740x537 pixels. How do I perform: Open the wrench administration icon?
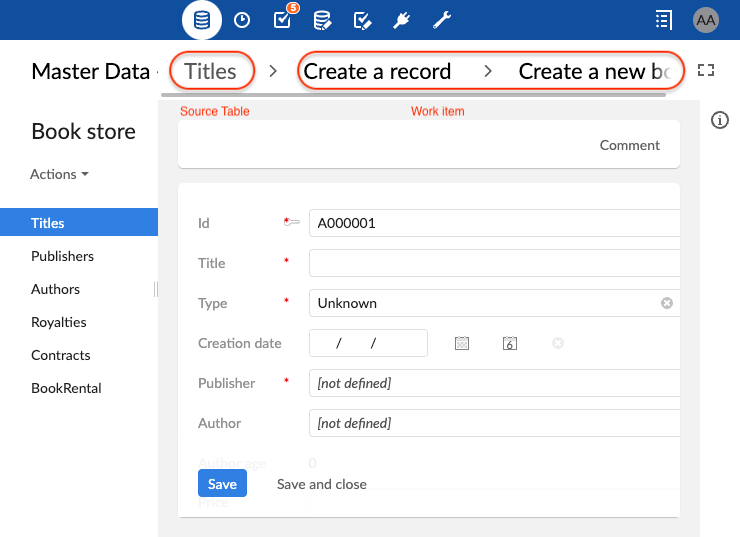(x=442, y=20)
